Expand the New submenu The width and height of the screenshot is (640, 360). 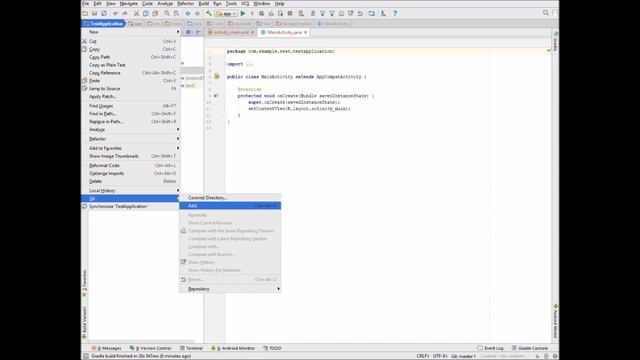pos(131,32)
